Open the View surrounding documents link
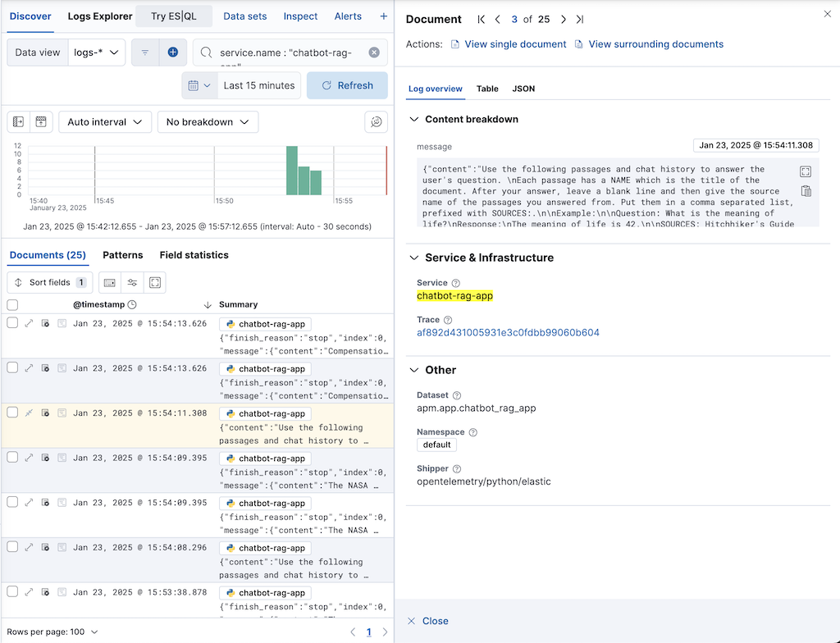This screenshot has height=643, width=840. tap(655, 44)
